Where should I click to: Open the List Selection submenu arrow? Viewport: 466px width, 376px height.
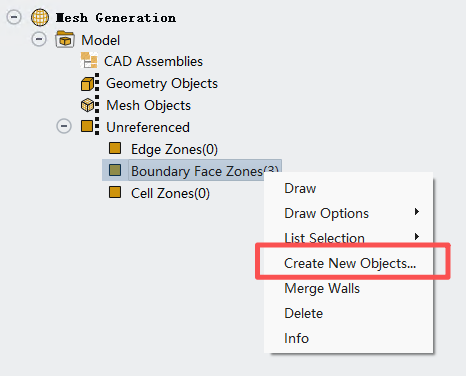pyautogui.click(x=416, y=237)
